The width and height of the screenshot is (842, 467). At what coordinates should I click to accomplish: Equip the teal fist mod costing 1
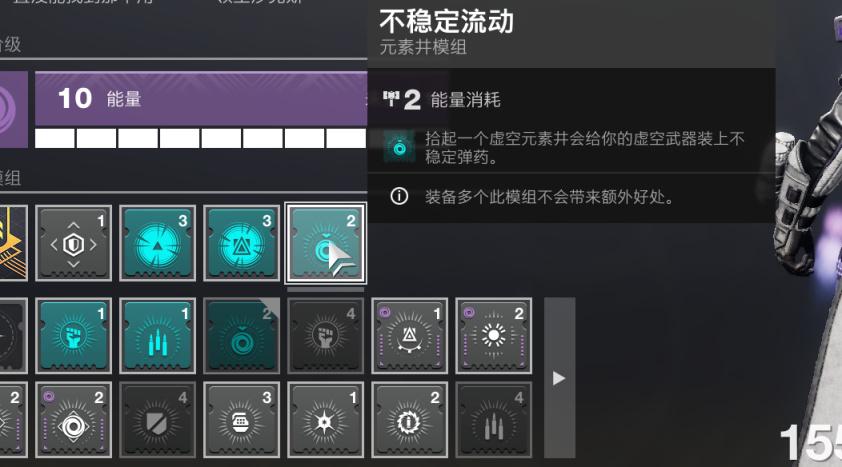pyautogui.click(x=74, y=336)
